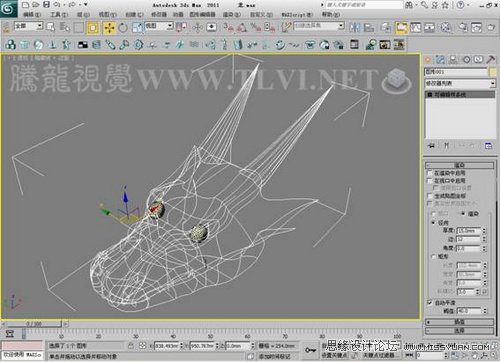Image resolution: width=500 pixels, height=362 pixels.
Task: Uncheck the Auto Smooth checkbox
Action: pyautogui.click(x=430, y=302)
